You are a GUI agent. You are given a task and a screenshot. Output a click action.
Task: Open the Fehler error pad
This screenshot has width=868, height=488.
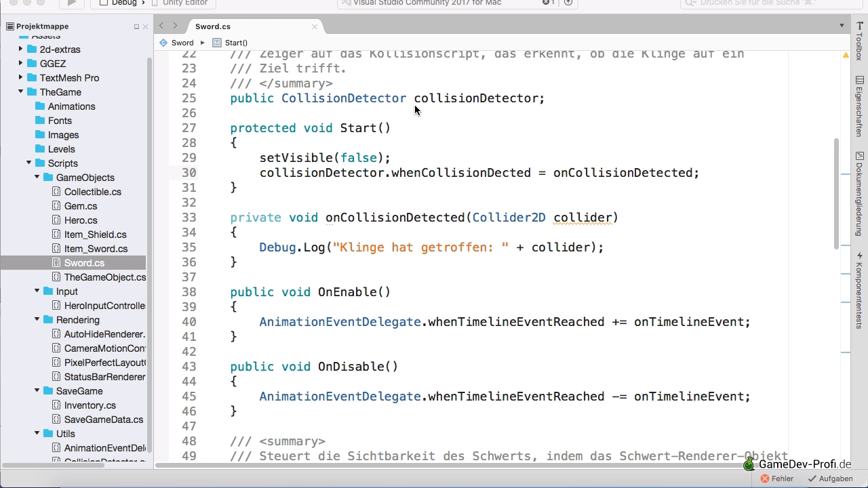tap(776, 479)
